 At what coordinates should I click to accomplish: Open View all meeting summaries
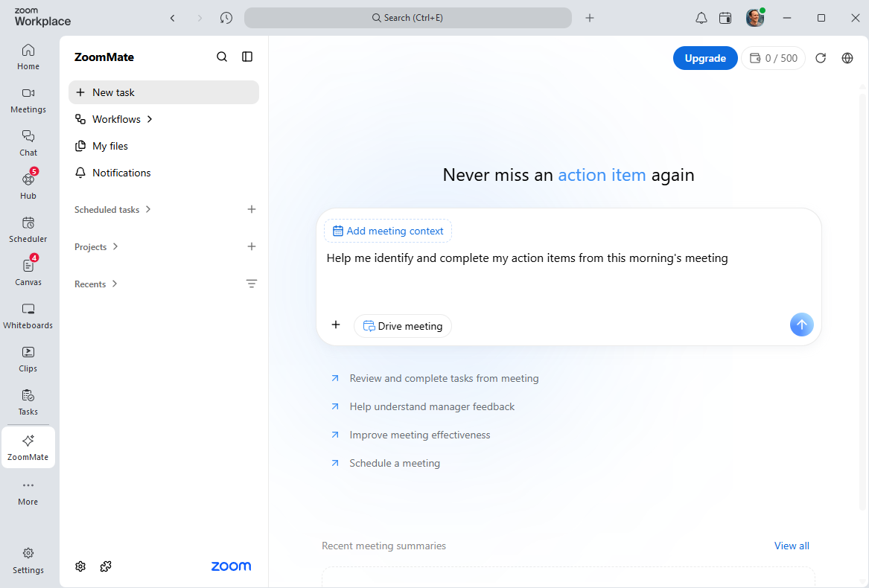click(792, 546)
